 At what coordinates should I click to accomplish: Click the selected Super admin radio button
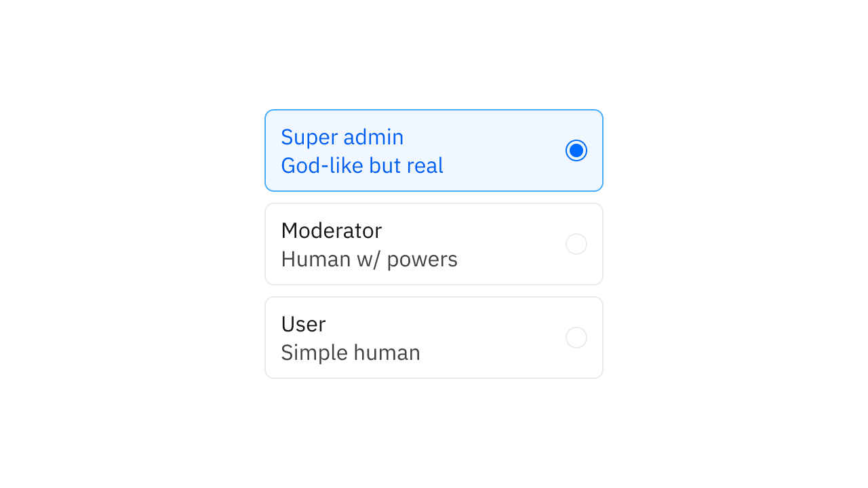(576, 150)
